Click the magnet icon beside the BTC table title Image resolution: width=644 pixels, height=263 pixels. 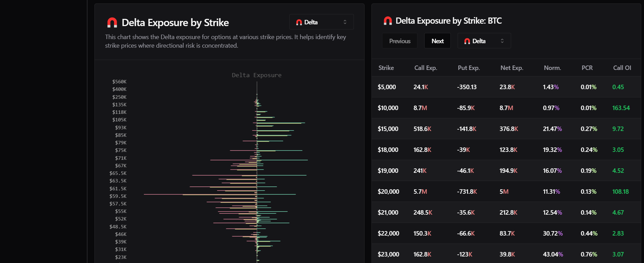[388, 21]
